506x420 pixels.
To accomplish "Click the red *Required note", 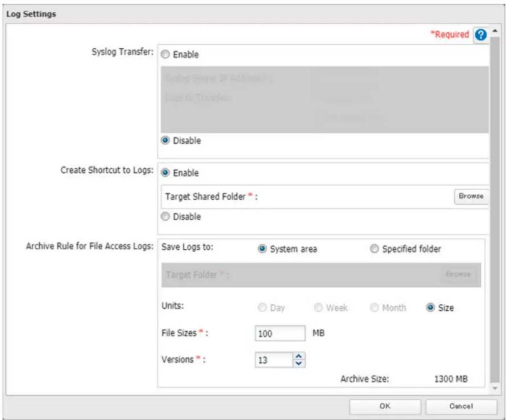I will click(x=450, y=34).
